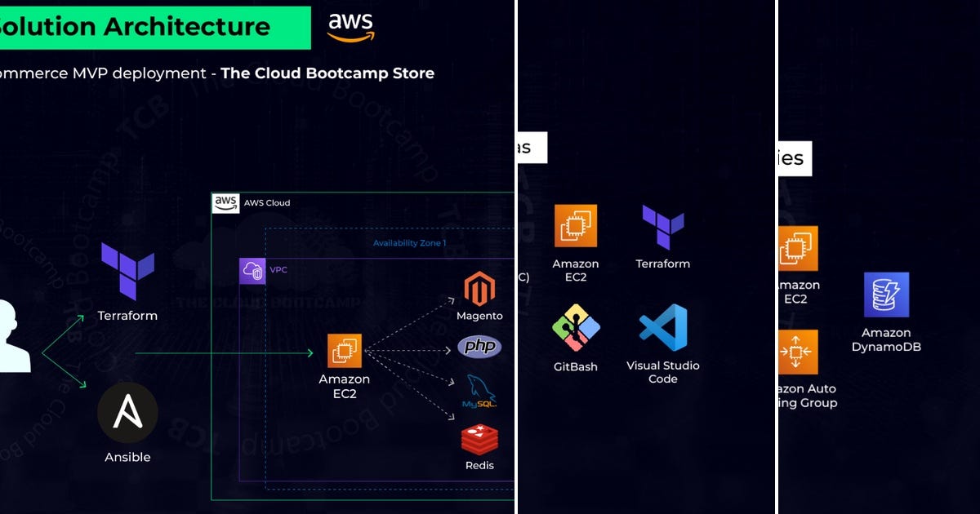Click the Ansible icon

pos(127,413)
